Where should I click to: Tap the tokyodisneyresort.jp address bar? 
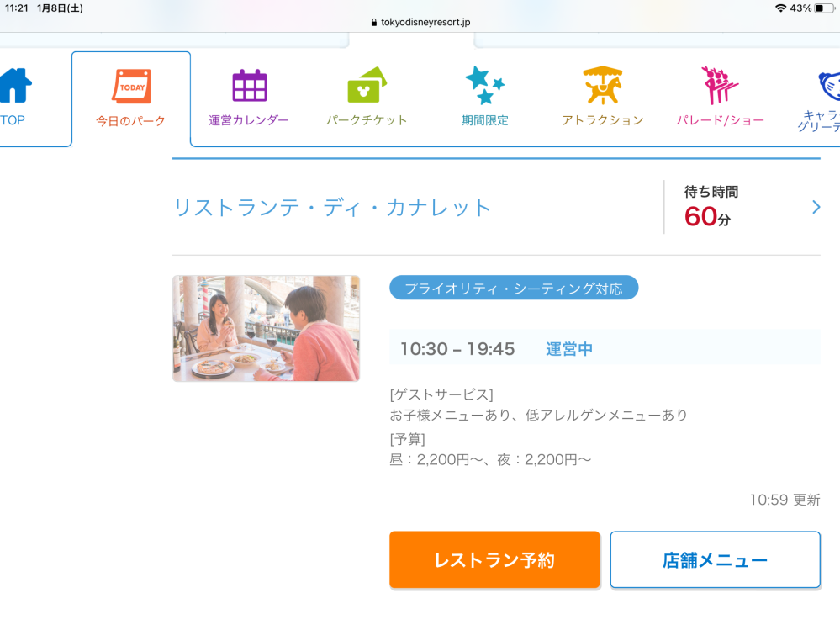[420, 23]
